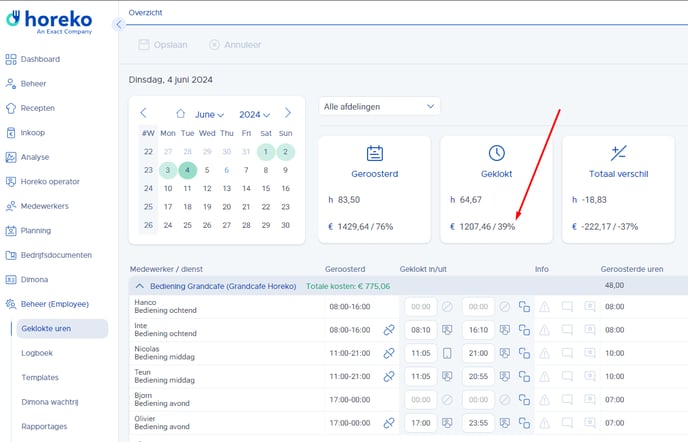
Task: Collapse the Beheer (Employee) group
Action: pos(47,304)
